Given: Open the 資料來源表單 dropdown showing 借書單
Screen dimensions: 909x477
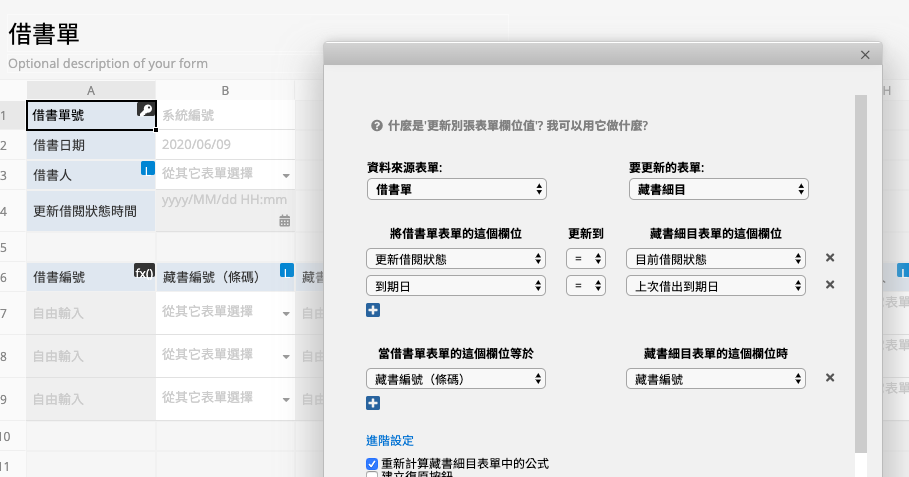Looking at the screenshot, I should coord(456,189).
